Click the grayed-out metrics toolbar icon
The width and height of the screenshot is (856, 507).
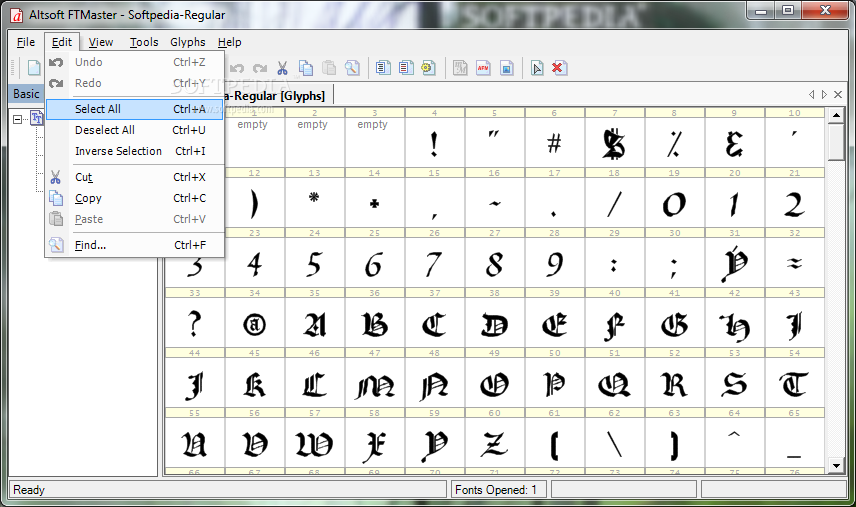460,68
